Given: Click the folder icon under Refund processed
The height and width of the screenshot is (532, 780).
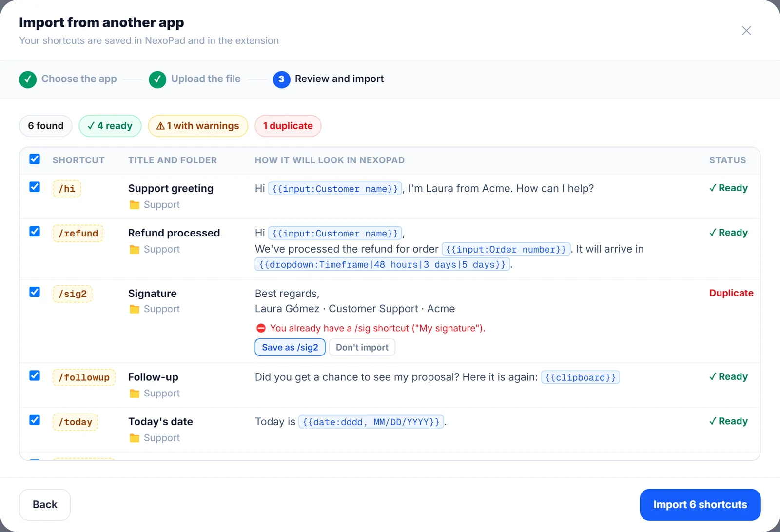Looking at the screenshot, I should pos(135,250).
